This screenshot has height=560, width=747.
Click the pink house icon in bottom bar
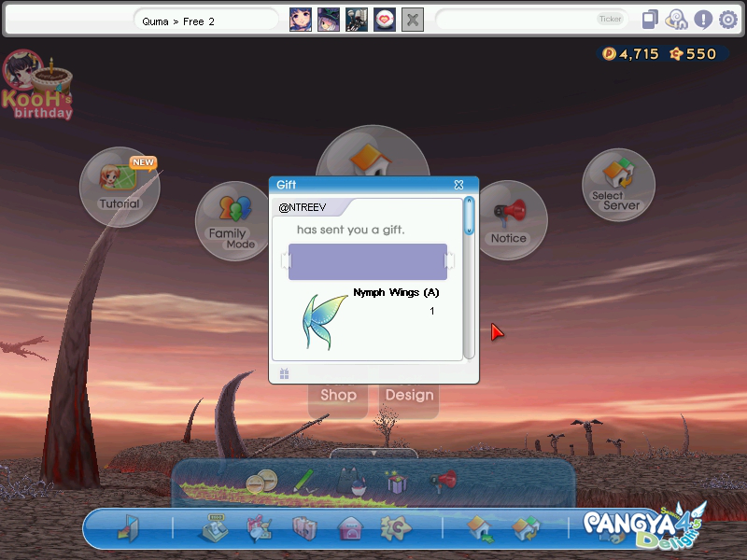pos(349,529)
